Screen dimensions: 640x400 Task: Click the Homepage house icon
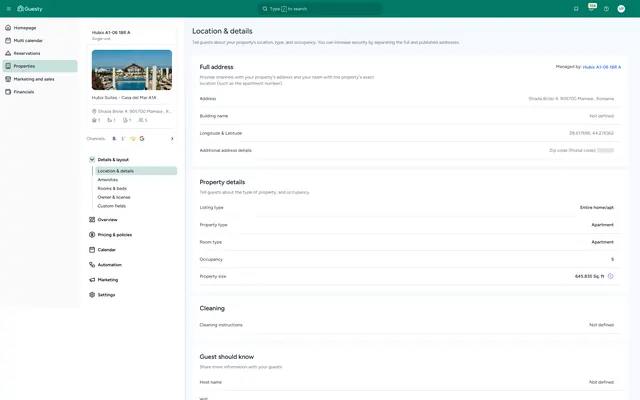[x=8, y=28]
